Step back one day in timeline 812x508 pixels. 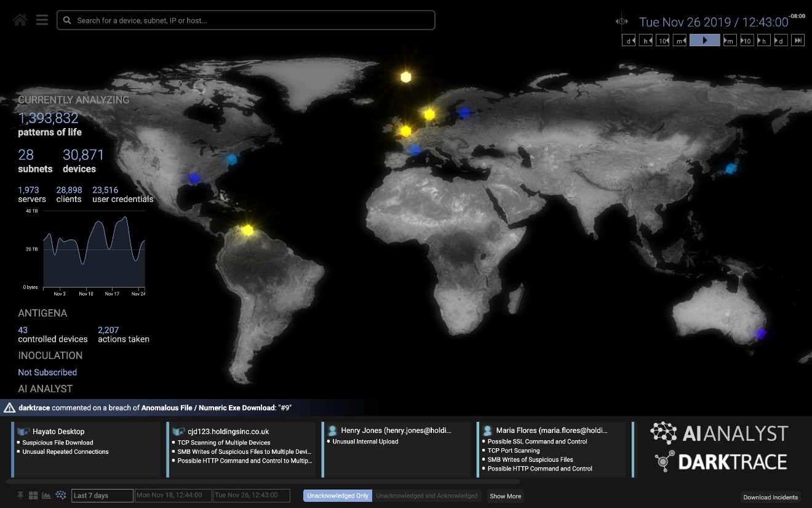click(x=629, y=41)
